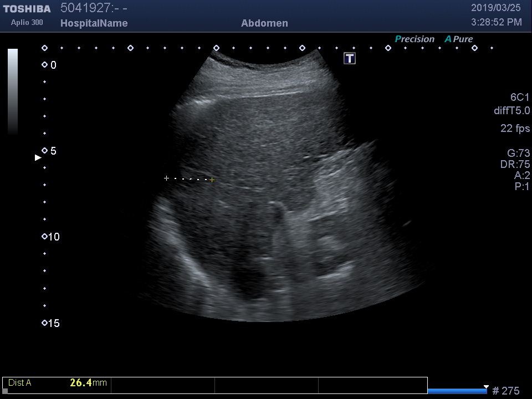
Task: Click the grayscale bar at the left
Action: point(13,91)
